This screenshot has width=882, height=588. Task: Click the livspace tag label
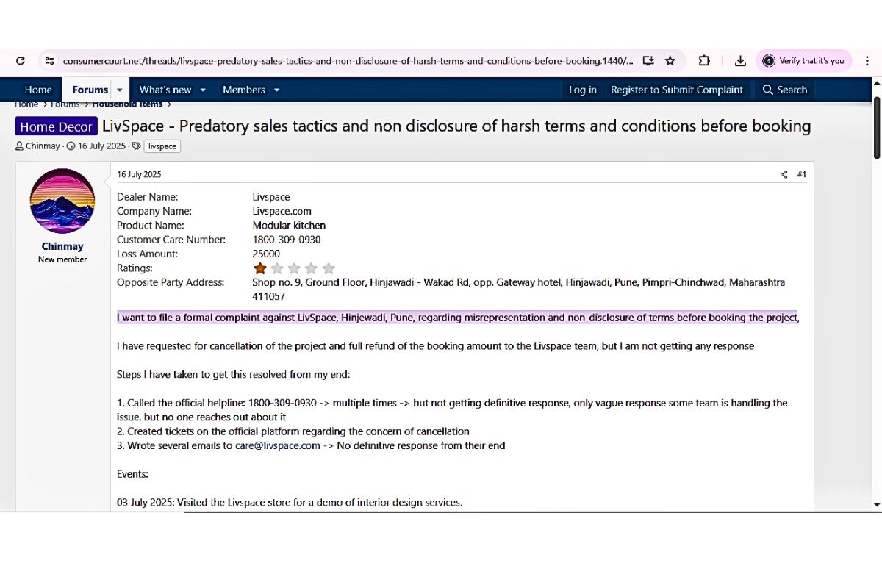click(x=162, y=146)
